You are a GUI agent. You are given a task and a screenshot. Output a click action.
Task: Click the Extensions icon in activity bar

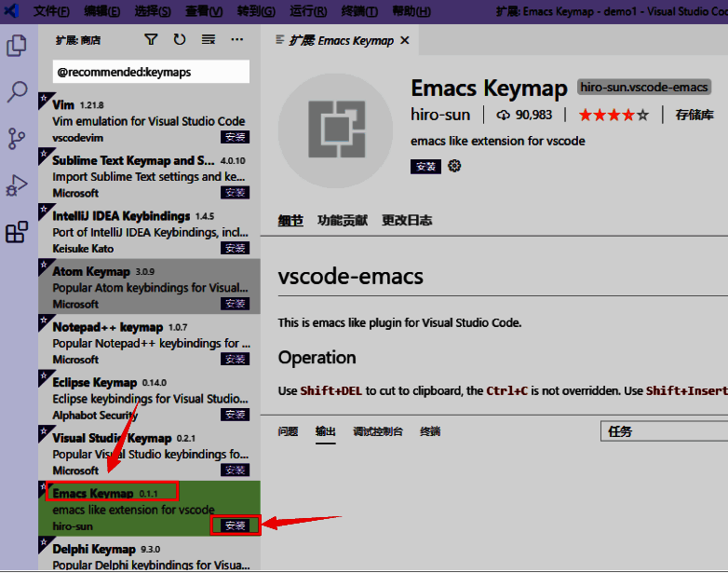(x=17, y=233)
